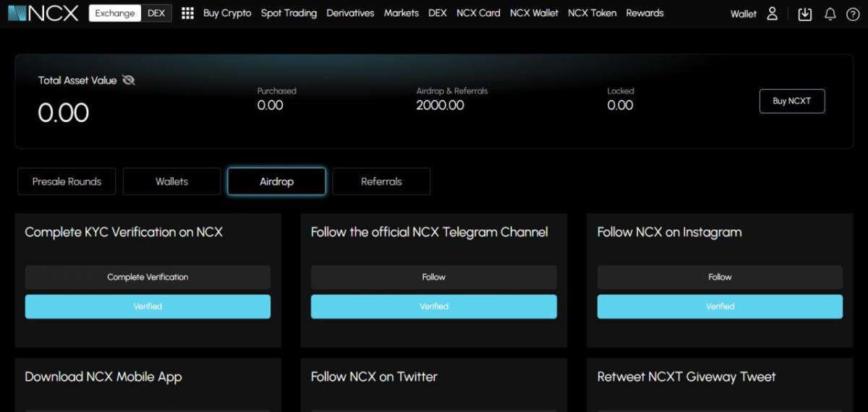This screenshot has height=412, width=868.
Task: Open the user profile icon
Action: 772,14
